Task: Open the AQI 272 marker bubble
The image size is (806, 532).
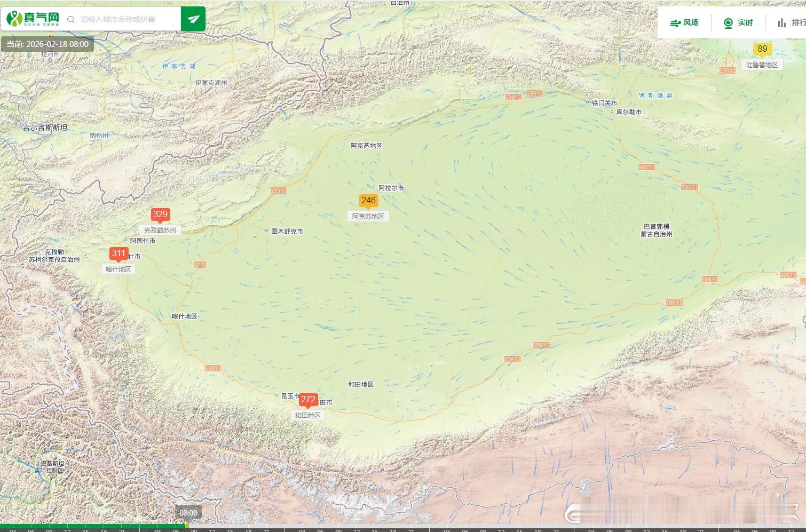Action: click(x=308, y=400)
